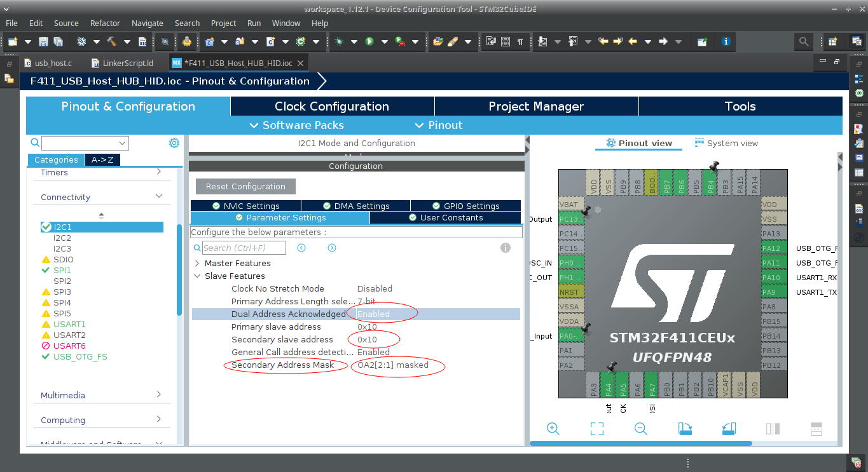This screenshot has width=868, height=472.
Task: Zoom out of the pinout view
Action: click(x=641, y=429)
